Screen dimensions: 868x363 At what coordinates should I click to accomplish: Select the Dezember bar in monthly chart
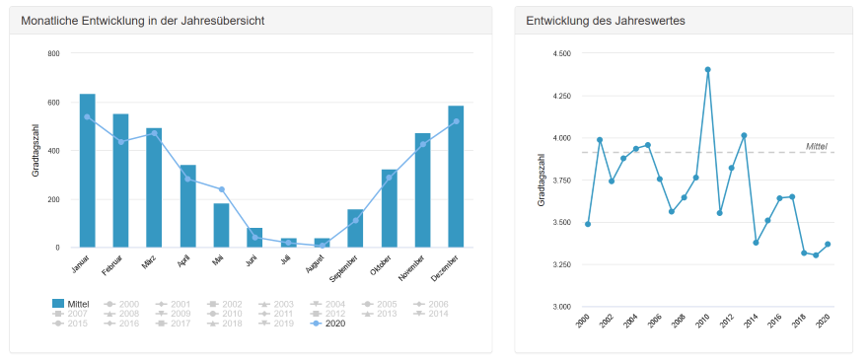click(x=456, y=177)
